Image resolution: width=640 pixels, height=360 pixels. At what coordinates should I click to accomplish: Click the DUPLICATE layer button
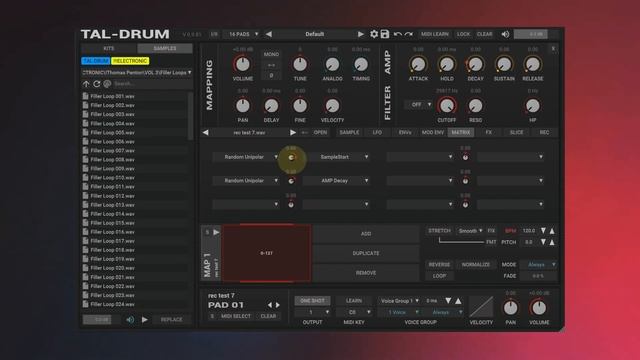coord(366,253)
